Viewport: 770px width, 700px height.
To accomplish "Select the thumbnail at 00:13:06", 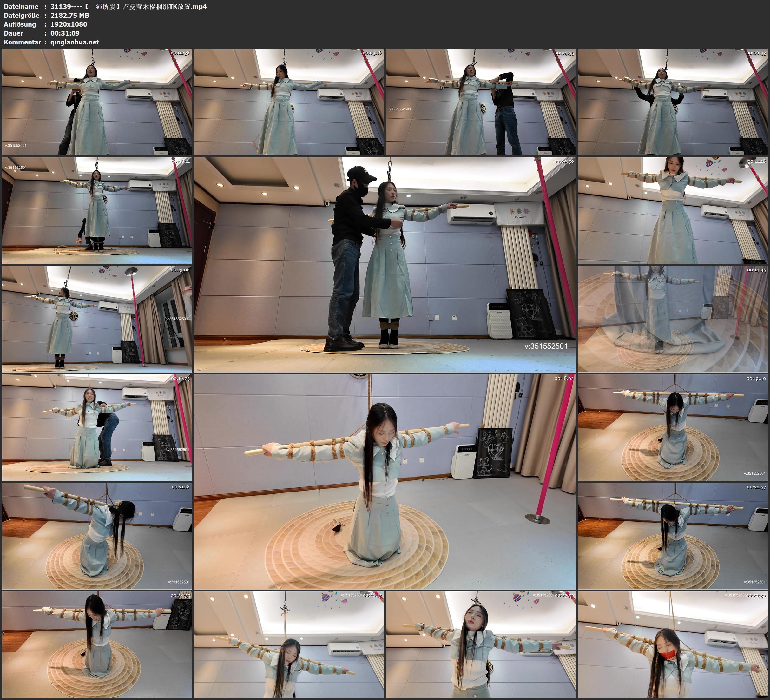I will [x=97, y=319].
